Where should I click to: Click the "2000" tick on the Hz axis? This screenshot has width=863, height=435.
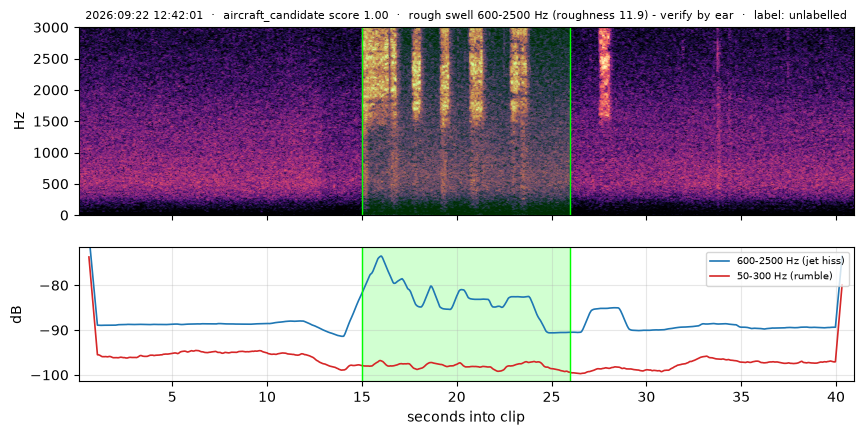(x=53, y=90)
